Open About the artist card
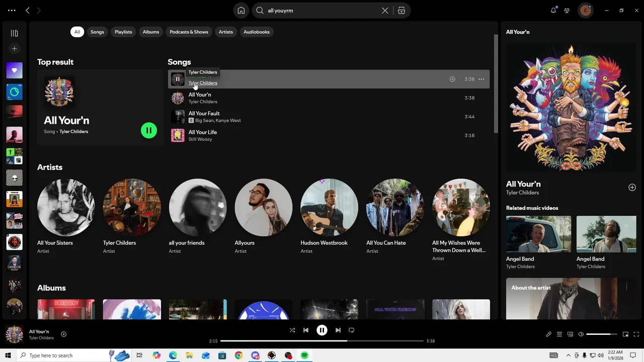The height and width of the screenshot is (362, 644). click(x=571, y=299)
